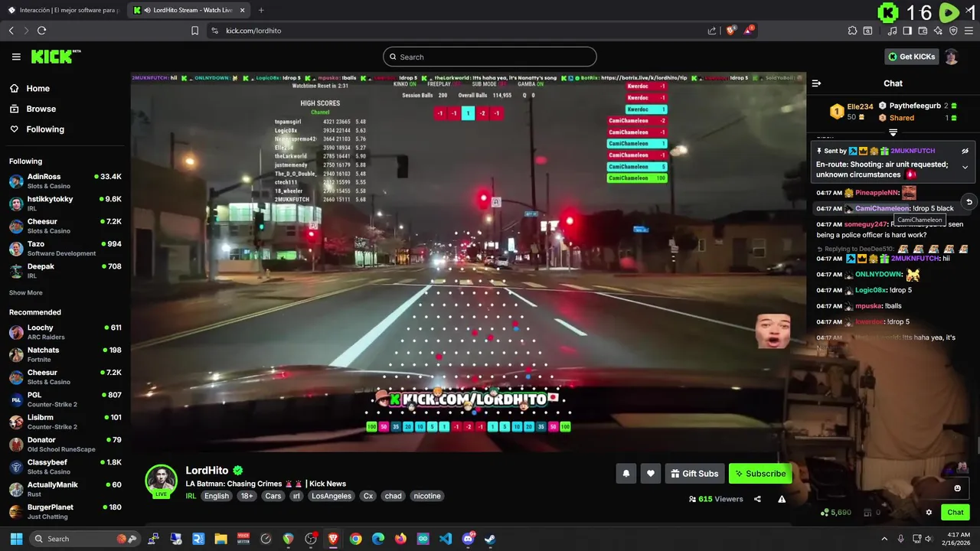Toggle browser sidebar panel
Image resolution: width=980 pixels, height=551 pixels.
point(907,31)
